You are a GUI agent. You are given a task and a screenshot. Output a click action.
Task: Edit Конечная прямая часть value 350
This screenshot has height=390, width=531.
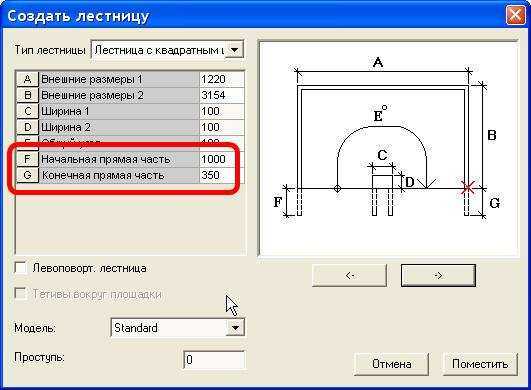coord(221,175)
